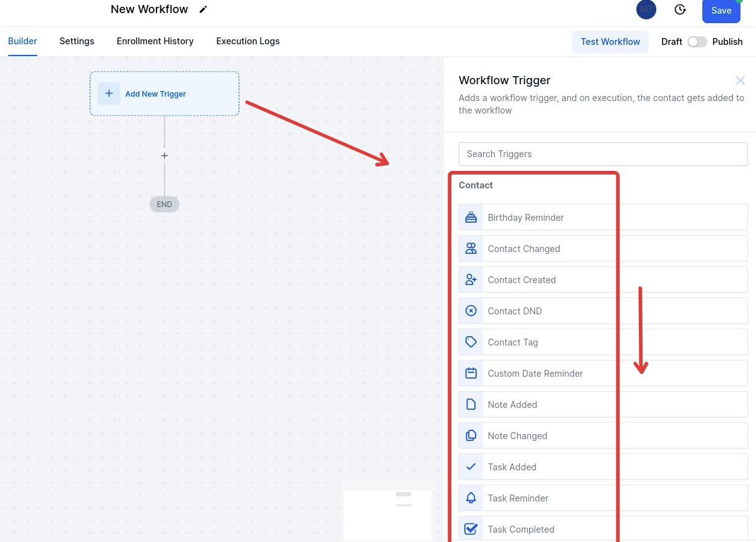The image size is (756, 542).
Task: Switch to the Builder tab
Action: pos(22,41)
